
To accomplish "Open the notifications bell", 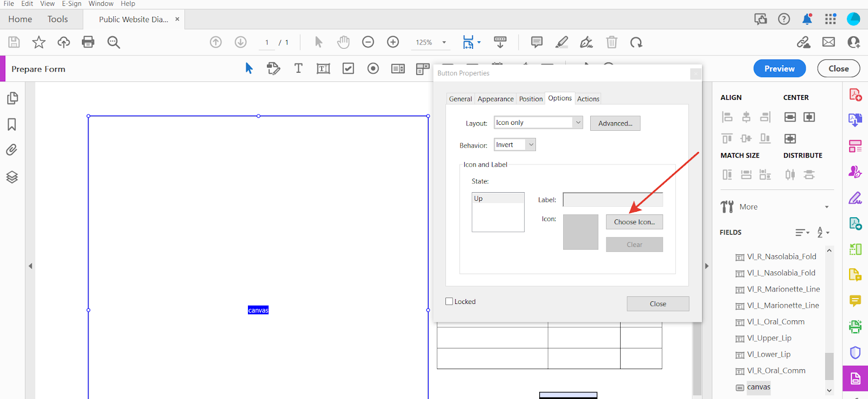I will click(x=807, y=19).
